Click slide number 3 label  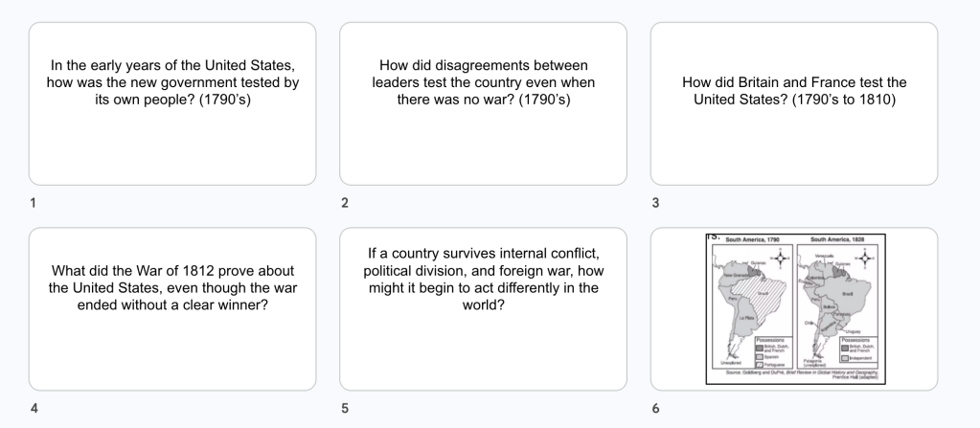[x=654, y=203]
